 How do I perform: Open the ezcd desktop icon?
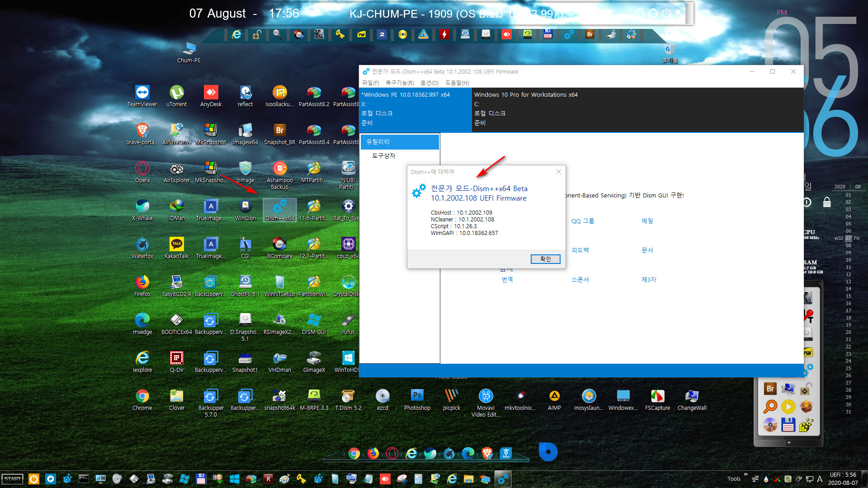[382, 400]
